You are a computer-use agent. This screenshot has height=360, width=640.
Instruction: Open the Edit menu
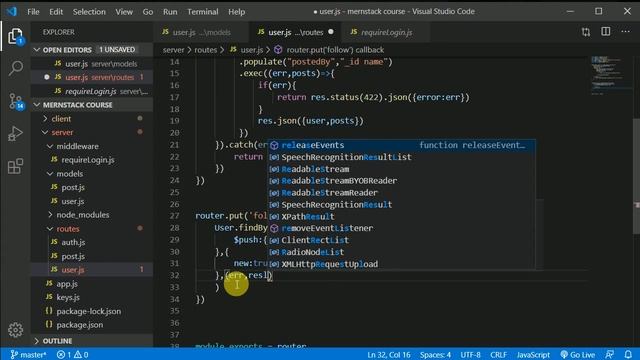(56, 11)
